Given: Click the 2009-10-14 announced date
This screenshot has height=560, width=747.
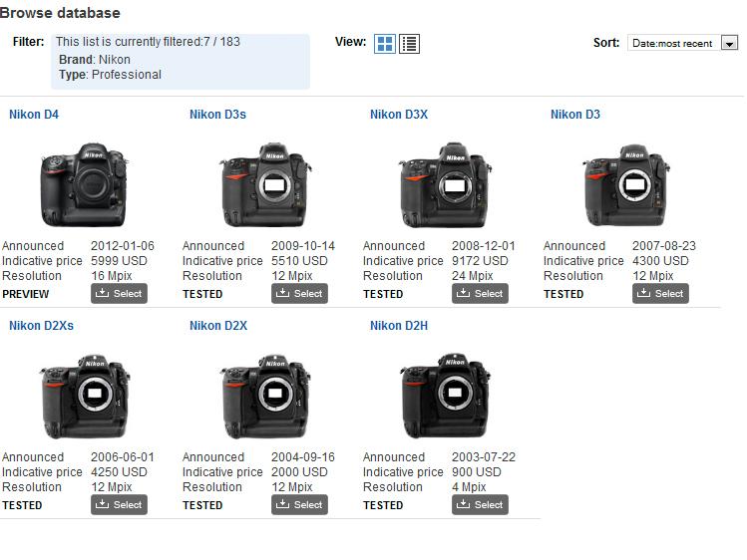Looking at the screenshot, I should [x=303, y=246].
